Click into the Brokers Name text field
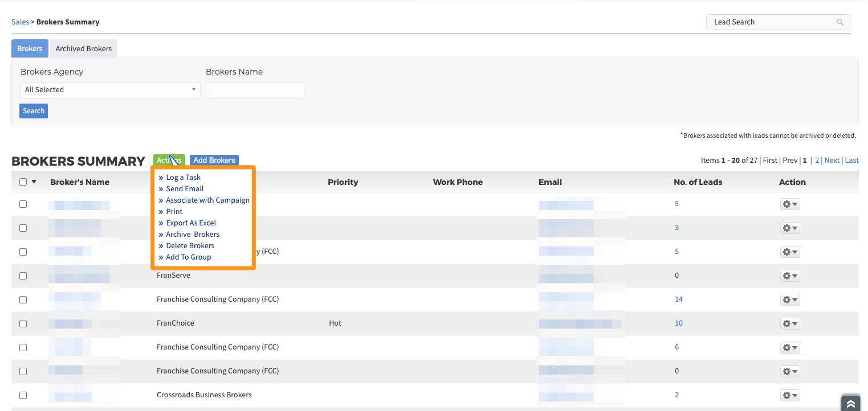Viewport: 868px width, 411px height. 255,91
